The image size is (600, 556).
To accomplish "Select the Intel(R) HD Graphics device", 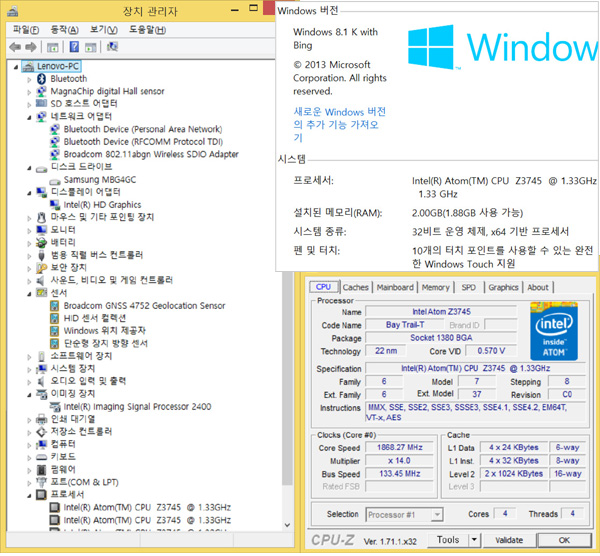I will [102, 204].
